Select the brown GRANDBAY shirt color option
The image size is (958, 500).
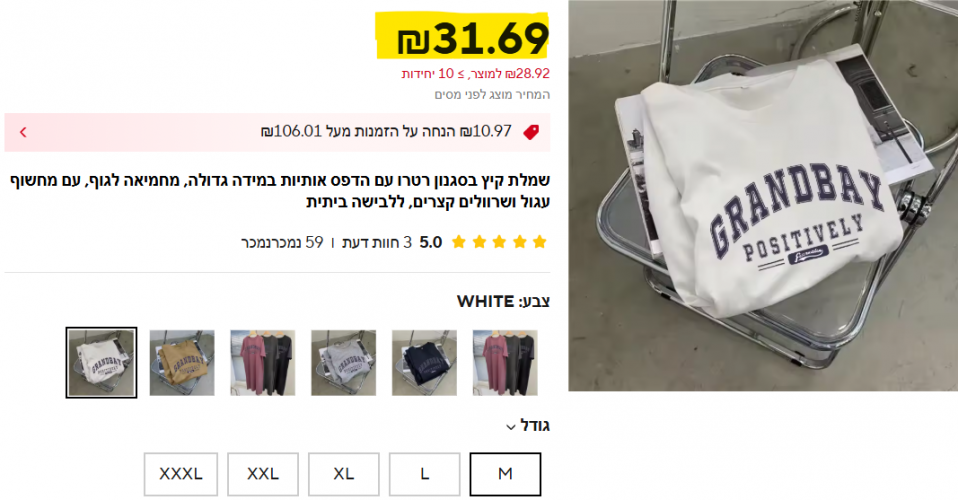(182, 362)
